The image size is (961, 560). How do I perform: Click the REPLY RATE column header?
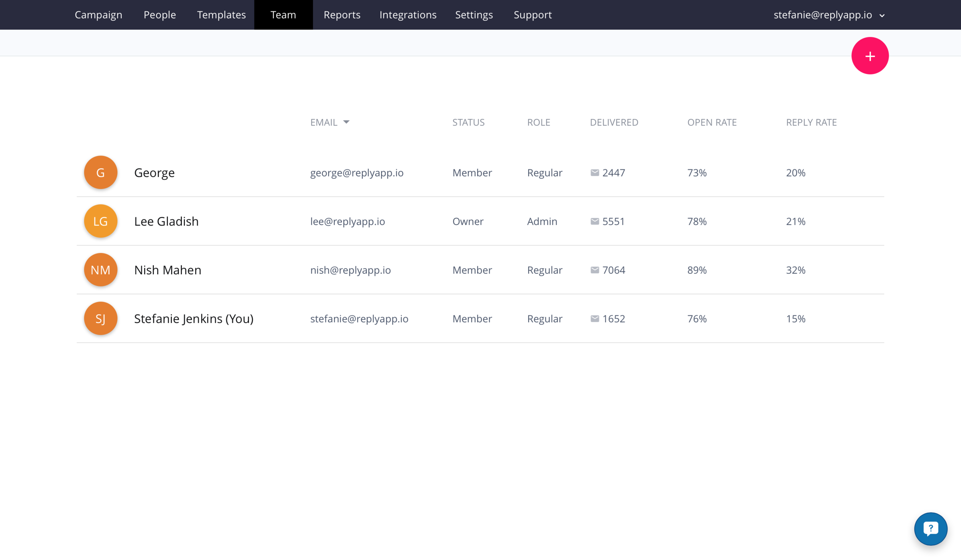click(811, 123)
